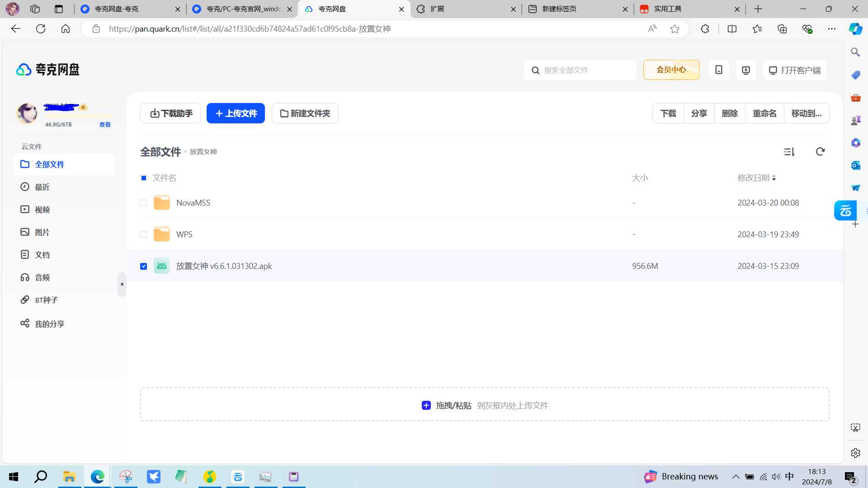Open the favorites list icon
This screenshot has width=868, height=488.
point(757,29)
